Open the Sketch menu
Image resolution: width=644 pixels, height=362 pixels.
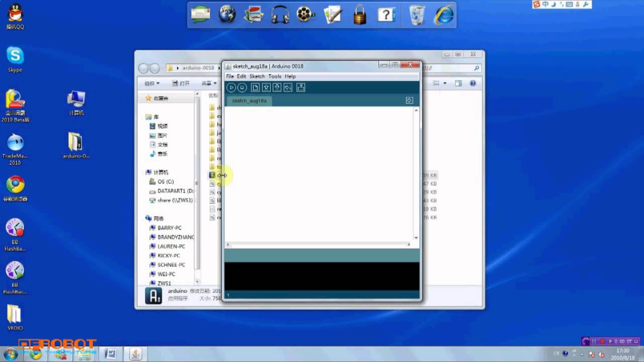point(257,76)
